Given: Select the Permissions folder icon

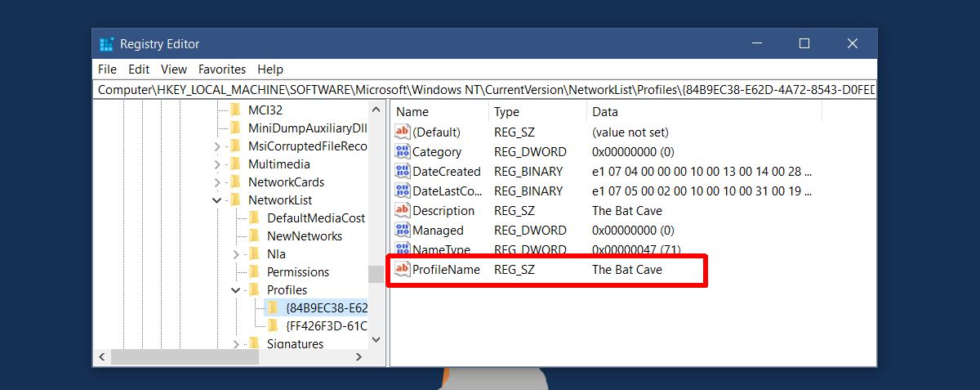Looking at the screenshot, I should coord(254,272).
